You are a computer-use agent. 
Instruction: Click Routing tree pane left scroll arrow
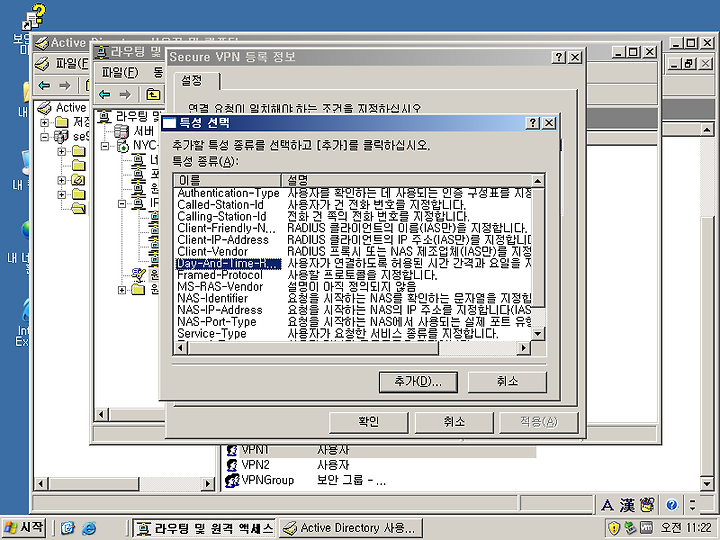click(101, 414)
